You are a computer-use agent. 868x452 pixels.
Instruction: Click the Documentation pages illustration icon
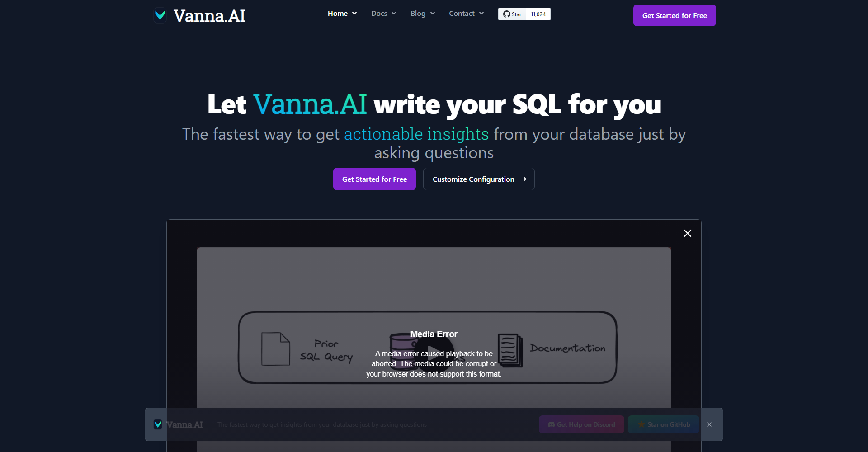(x=509, y=351)
